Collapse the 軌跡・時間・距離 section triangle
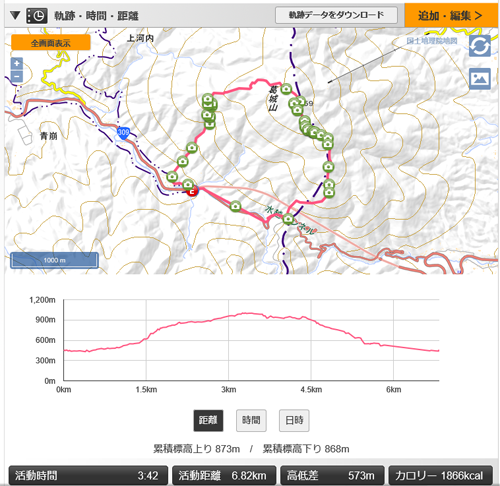 tap(15, 15)
